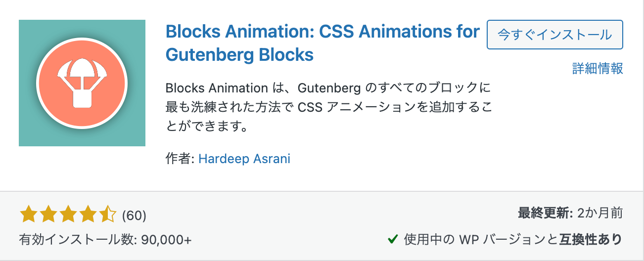Click the (60) rating count
This screenshot has height=261, width=644.
tap(134, 216)
